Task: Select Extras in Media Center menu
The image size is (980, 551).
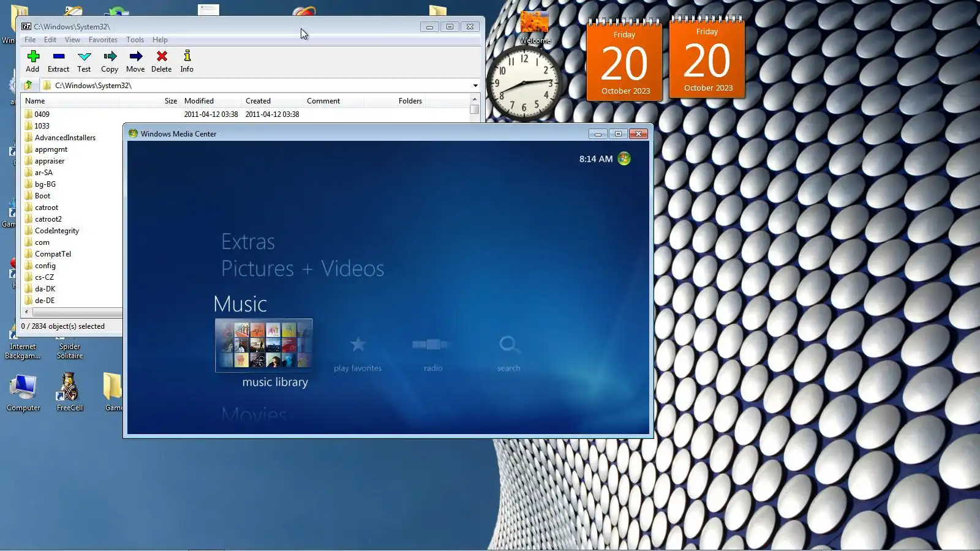Action: 248,242
